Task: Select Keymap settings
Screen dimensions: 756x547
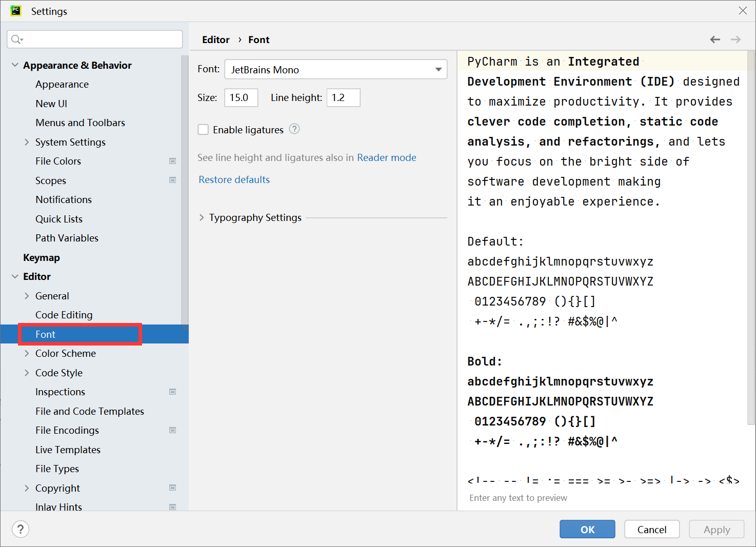Action: click(42, 257)
